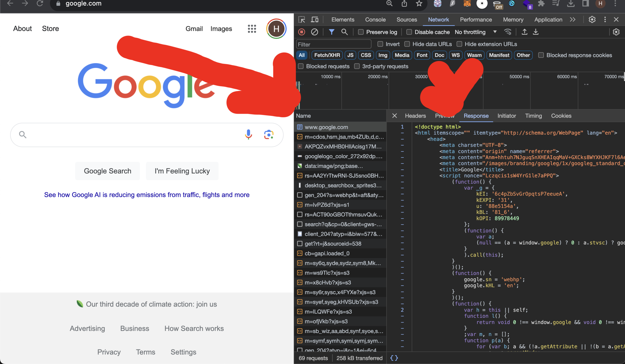Screen dimensions: 625x364
Task: Expand more DevTools tabs chevron
Action: pos(573,20)
